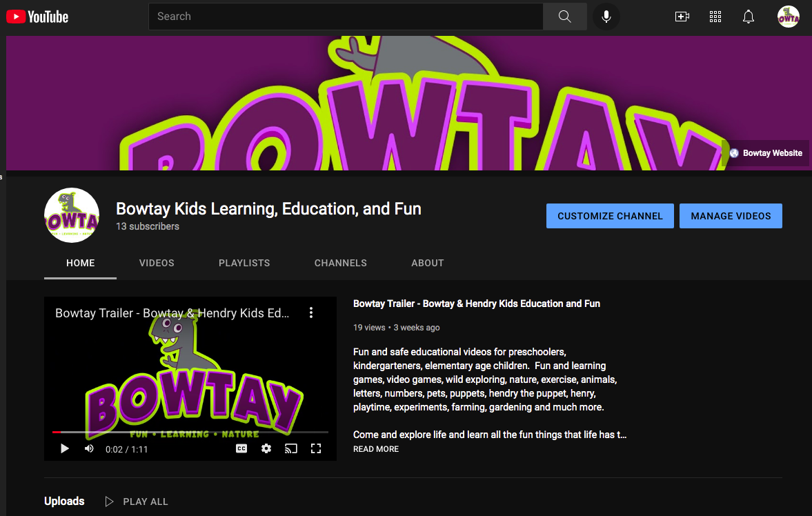Image resolution: width=812 pixels, height=516 pixels.
Task: Open account avatar menu at top right
Action: tap(788, 17)
